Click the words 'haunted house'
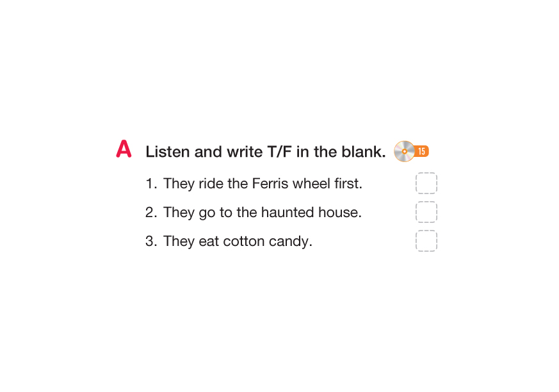Screen dimensions: 559x392 coord(309,213)
